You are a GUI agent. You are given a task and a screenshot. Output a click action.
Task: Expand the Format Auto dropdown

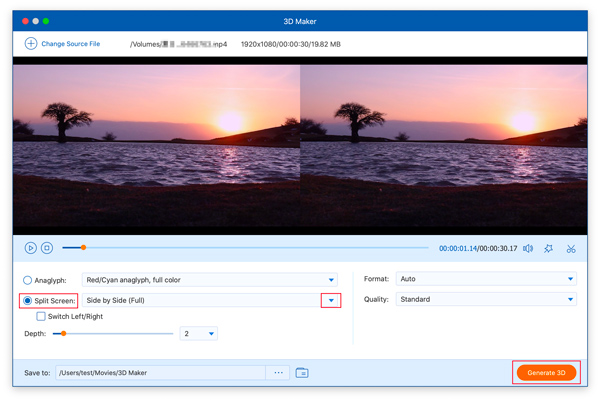[x=570, y=279]
